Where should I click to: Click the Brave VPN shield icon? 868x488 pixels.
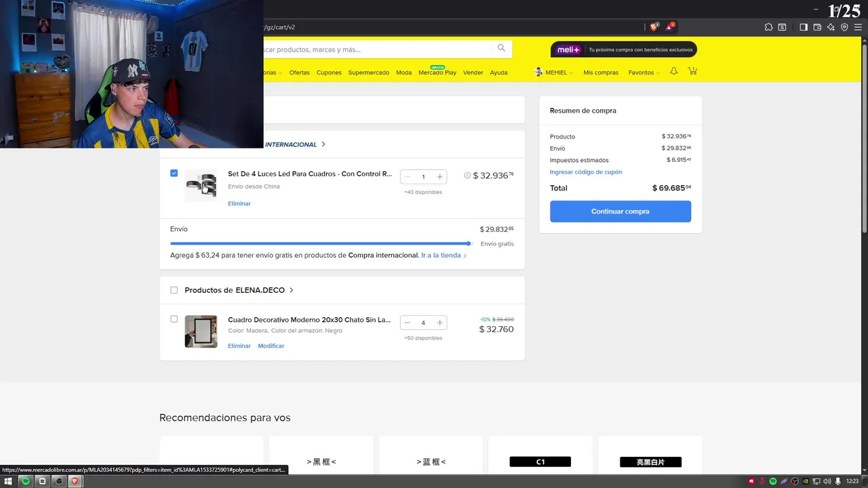(x=844, y=27)
